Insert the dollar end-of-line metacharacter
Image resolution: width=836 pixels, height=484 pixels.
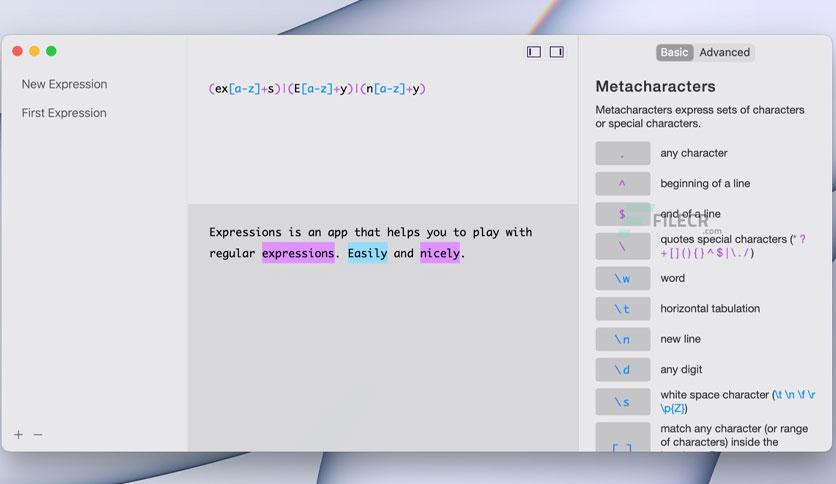[623, 214]
